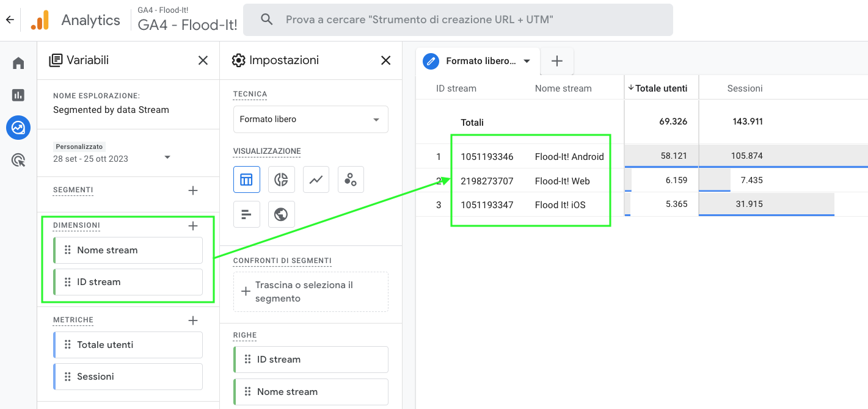The image size is (868, 409).
Task: Open the GA4 - Flood-It! property selector
Action: click(x=188, y=20)
